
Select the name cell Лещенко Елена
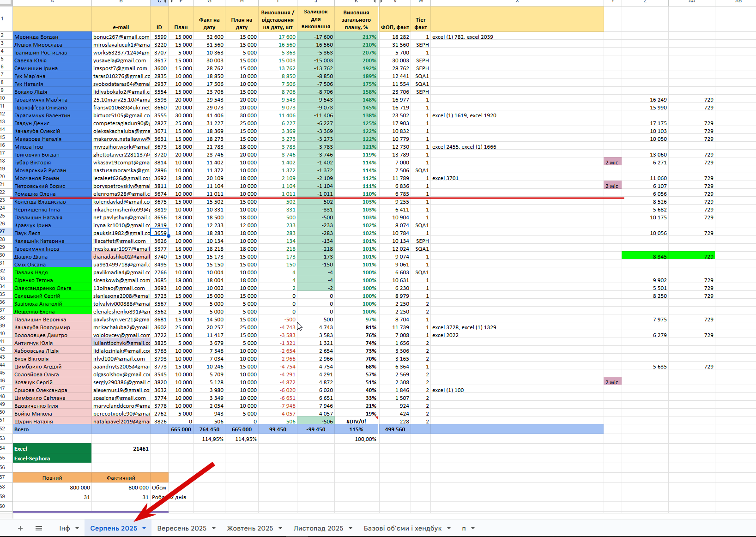tap(52, 312)
